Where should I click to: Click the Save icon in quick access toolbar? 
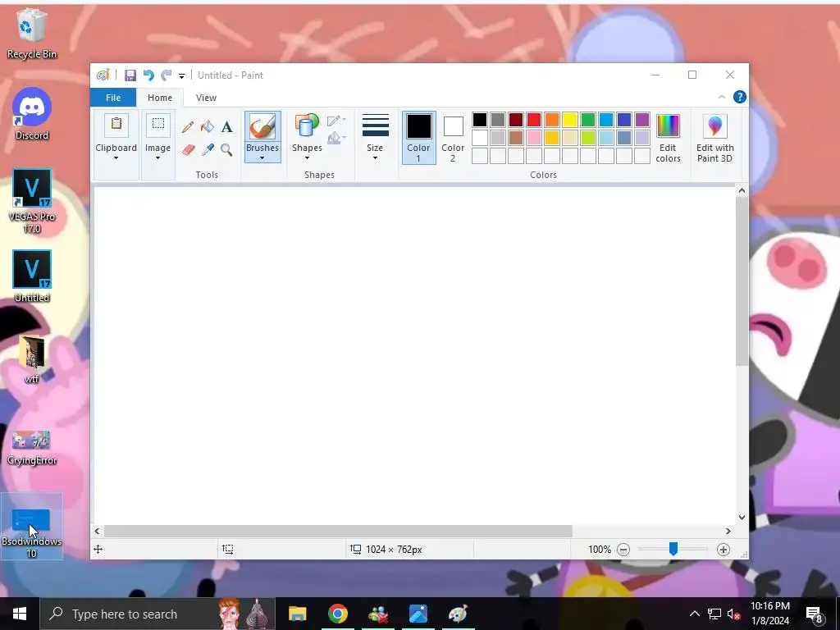click(x=130, y=75)
